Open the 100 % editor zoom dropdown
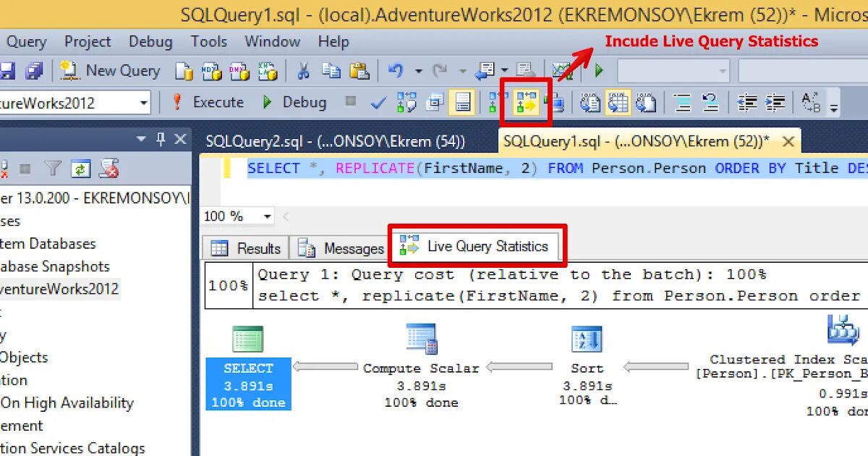 coord(266,216)
